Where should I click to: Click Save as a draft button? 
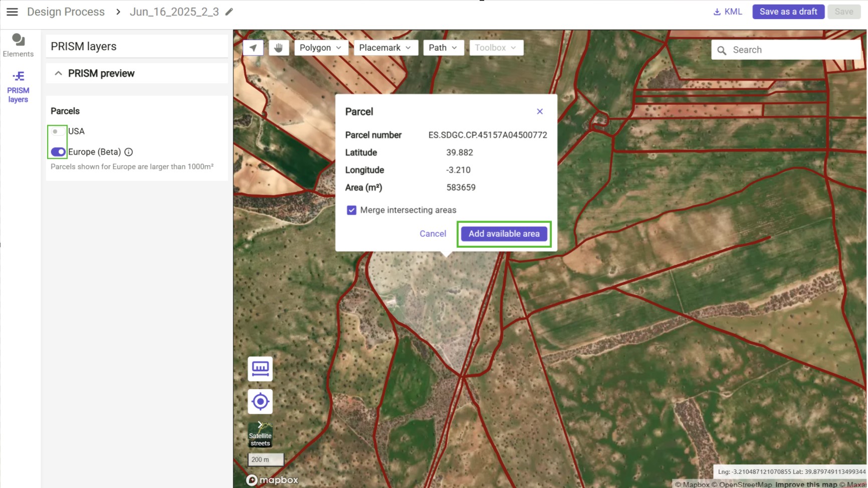point(788,12)
